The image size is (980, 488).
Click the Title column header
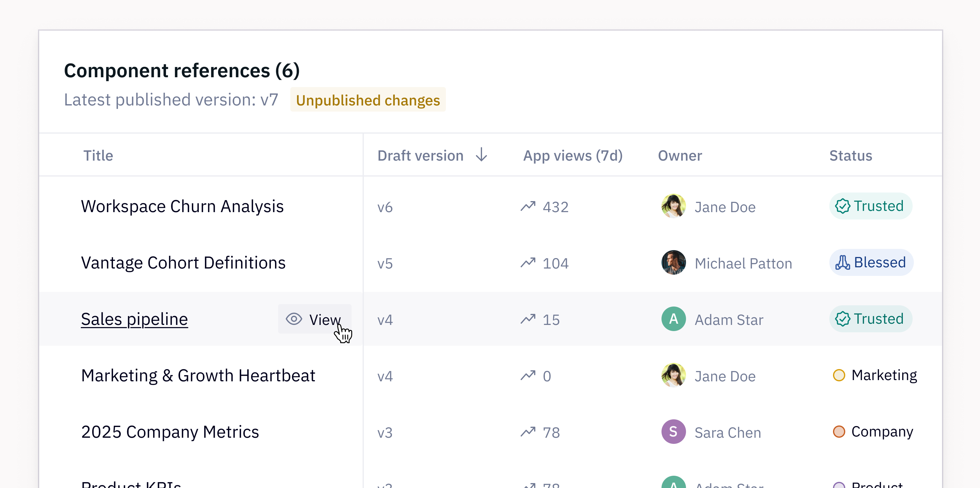click(x=98, y=156)
